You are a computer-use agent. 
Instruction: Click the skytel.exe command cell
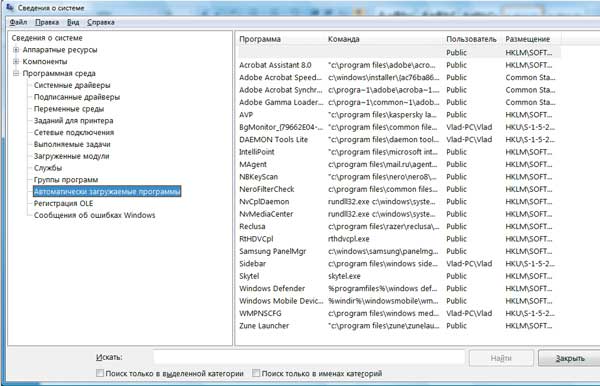coord(344,276)
